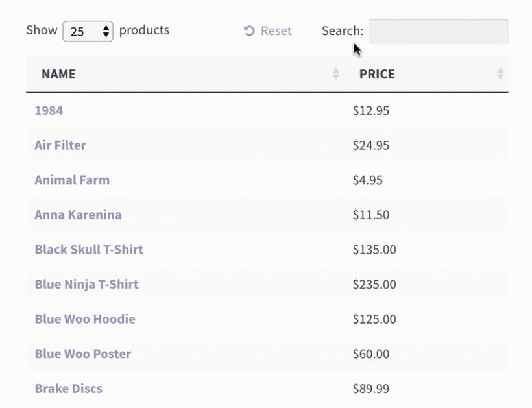Click the NAME column sort arrows icon
The image size is (532, 408).
pyautogui.click(x=335, y=74)
